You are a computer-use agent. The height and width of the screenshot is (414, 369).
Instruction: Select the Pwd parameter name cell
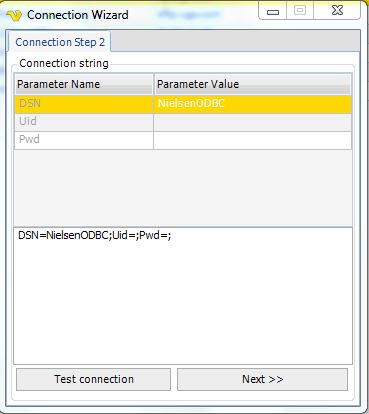coord(84,140)
